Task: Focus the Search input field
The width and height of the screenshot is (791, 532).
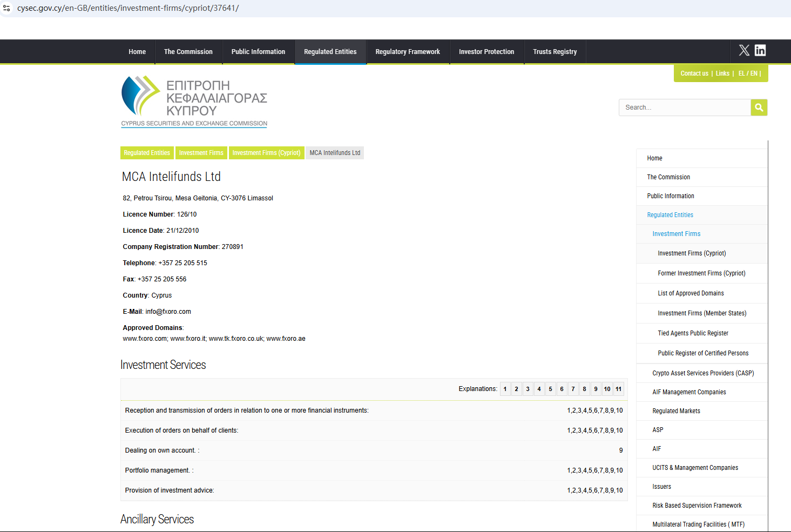Action: tap(685, 107)
